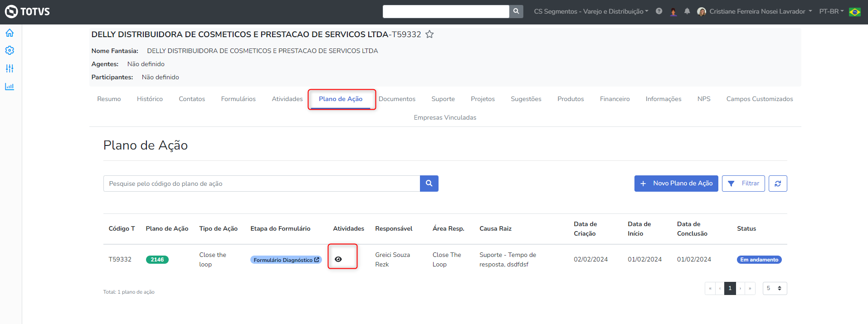This screenshot has width=868, height=324.
Task: Click the Status column header
Action: coord(746,228)
